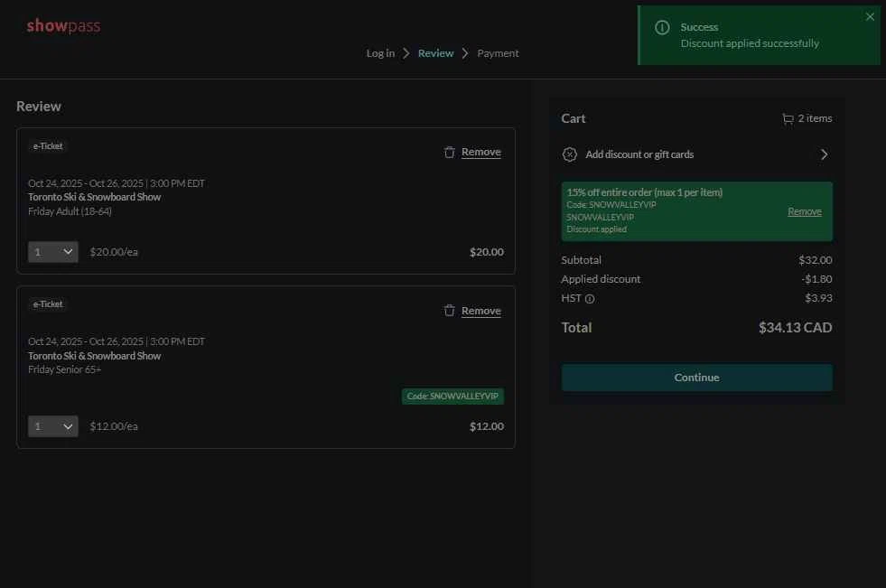The width and height of the screenshot is (886, 588).
Task: Click the 2 items cart count
Action: (x=815, y=118)
